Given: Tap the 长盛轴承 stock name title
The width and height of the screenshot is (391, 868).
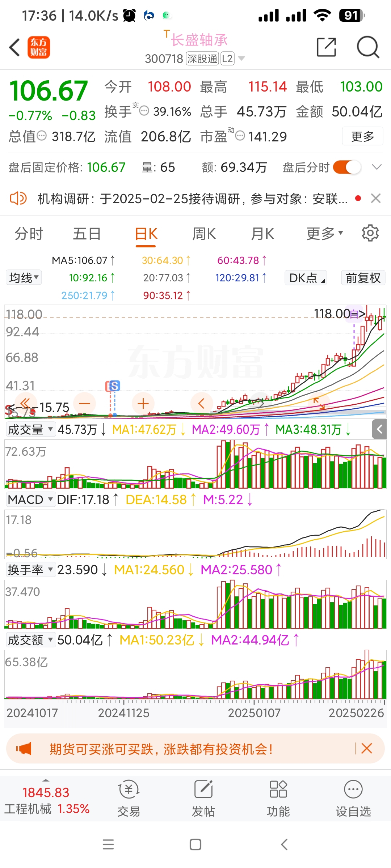Looking at the screenshot, I should pyautogui.click(x=199, y=40).
